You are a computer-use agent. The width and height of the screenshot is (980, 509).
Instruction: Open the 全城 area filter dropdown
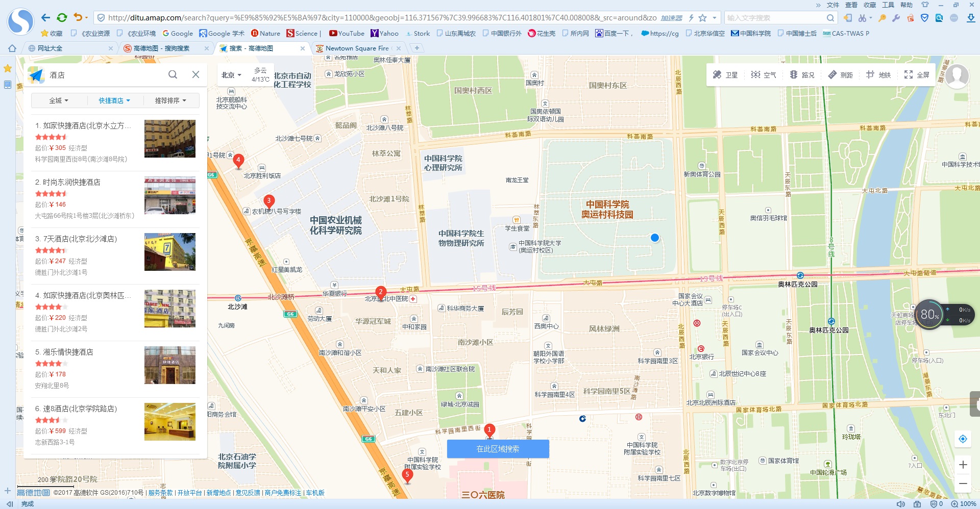(x=59, y=100)
